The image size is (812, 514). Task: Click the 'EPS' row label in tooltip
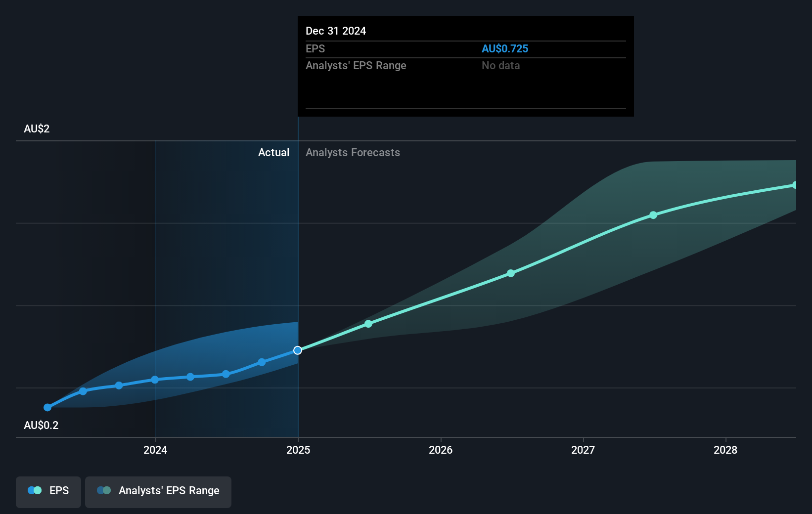(x=315, y=49)
